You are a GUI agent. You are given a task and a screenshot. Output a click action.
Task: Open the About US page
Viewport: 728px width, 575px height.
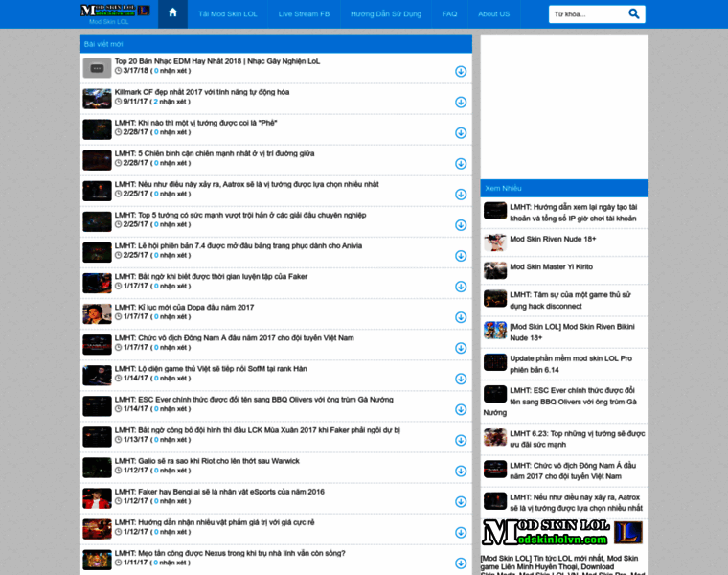(493, 14)
